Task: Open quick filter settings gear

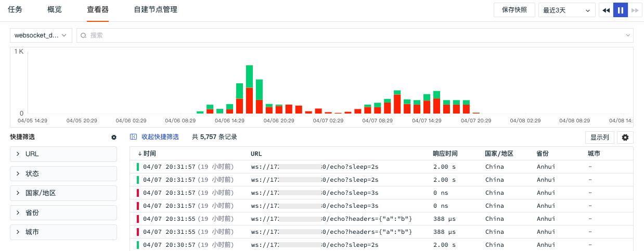Action: (x=114, y=137)
